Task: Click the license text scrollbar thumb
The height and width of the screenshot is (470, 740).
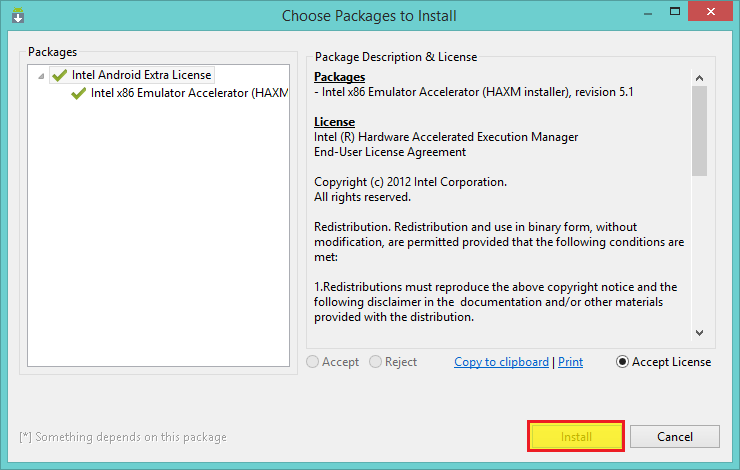Action: pos(699,131)
